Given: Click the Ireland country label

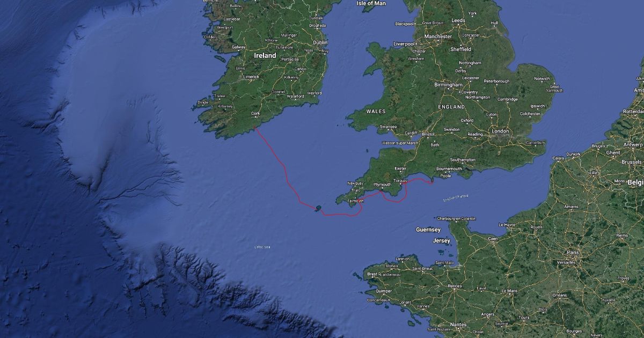Looking at the screenshot, I should (x=265, y=55).
